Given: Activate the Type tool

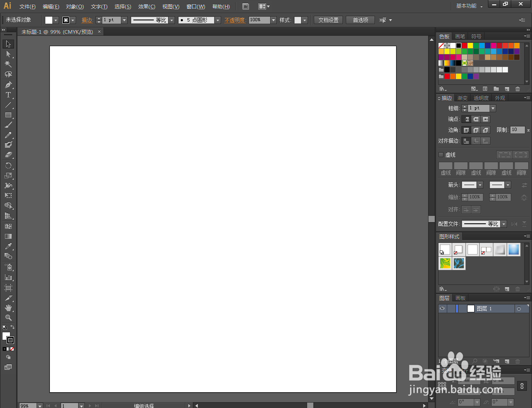Looking at the screenshot, I should click(x=8, y=95).
